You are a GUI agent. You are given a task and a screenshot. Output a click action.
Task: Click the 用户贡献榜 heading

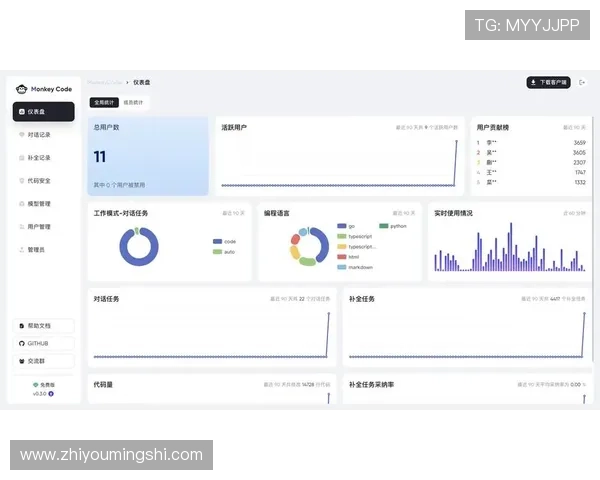[x=492, y=127]
